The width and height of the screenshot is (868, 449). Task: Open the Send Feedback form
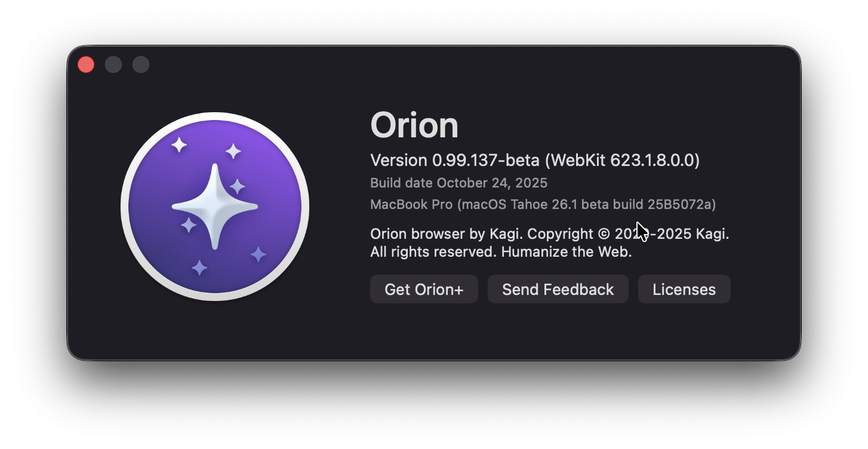pyautogui.click(x=558, y=290)
